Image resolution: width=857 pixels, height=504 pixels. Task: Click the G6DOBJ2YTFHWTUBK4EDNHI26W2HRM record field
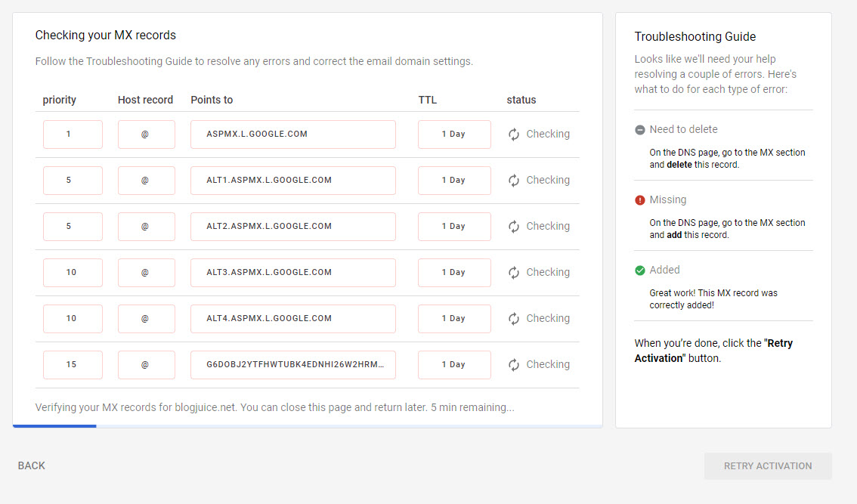click(293, 365)
